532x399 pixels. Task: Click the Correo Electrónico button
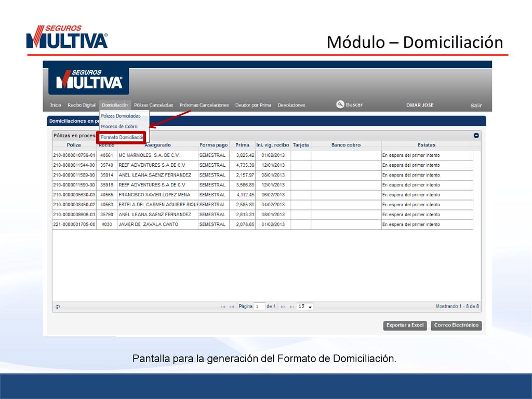(456, 325)
